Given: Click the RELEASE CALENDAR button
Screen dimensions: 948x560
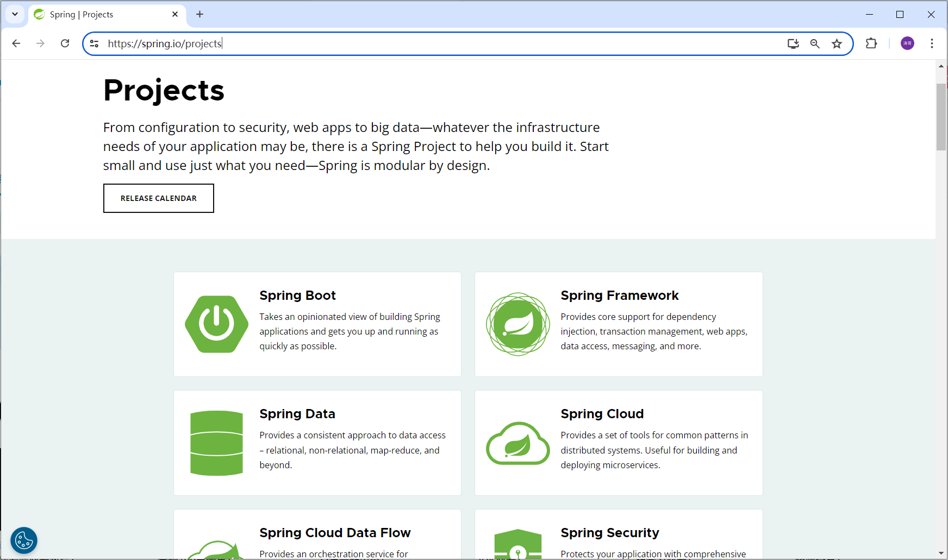Looking at the screenshot, I should pyautogui.click(x=158, y=198).
